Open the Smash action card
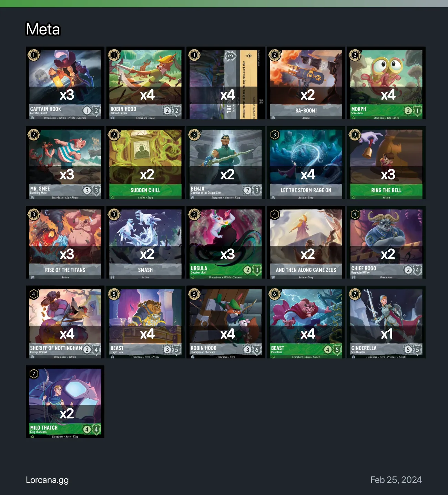This screenshot has height=495, width=448. pos(145,242)
